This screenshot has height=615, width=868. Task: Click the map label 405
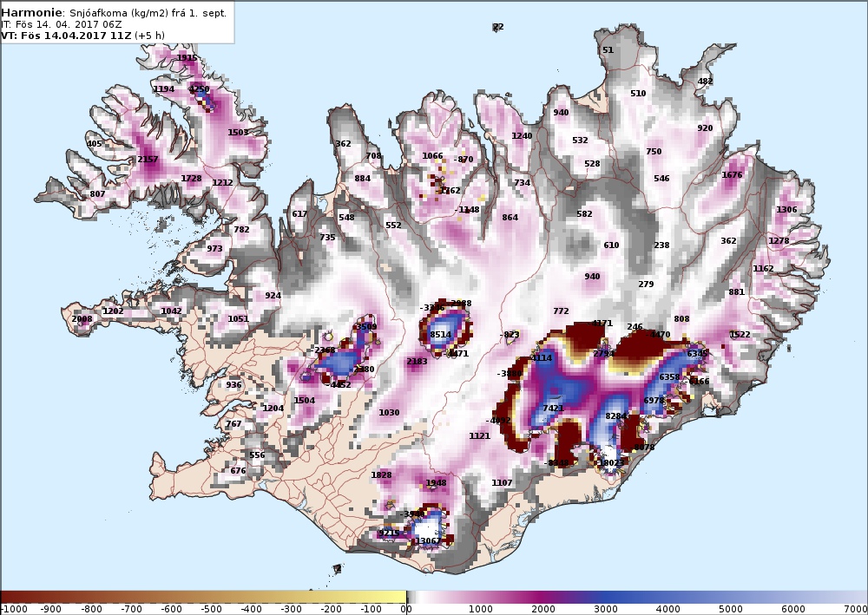click(95, 143)
